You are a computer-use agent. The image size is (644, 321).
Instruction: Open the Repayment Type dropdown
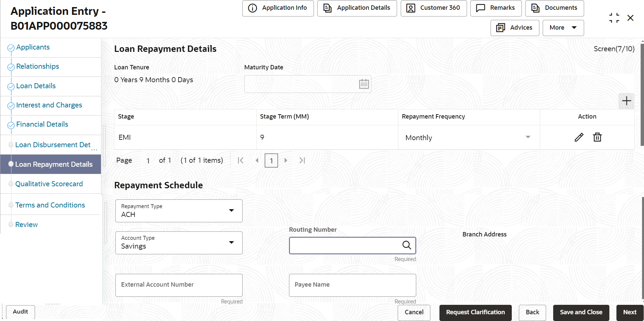(179, 211)
